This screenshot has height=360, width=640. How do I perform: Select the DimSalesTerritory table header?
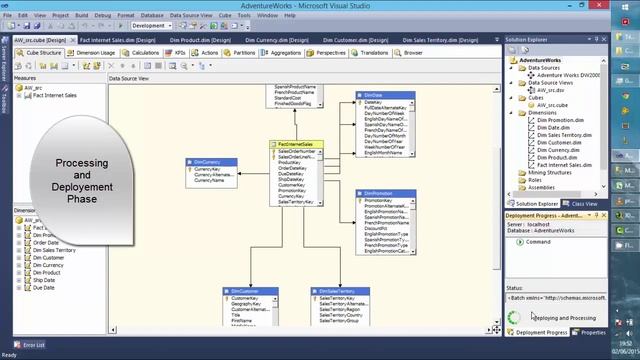click(340, 291)
